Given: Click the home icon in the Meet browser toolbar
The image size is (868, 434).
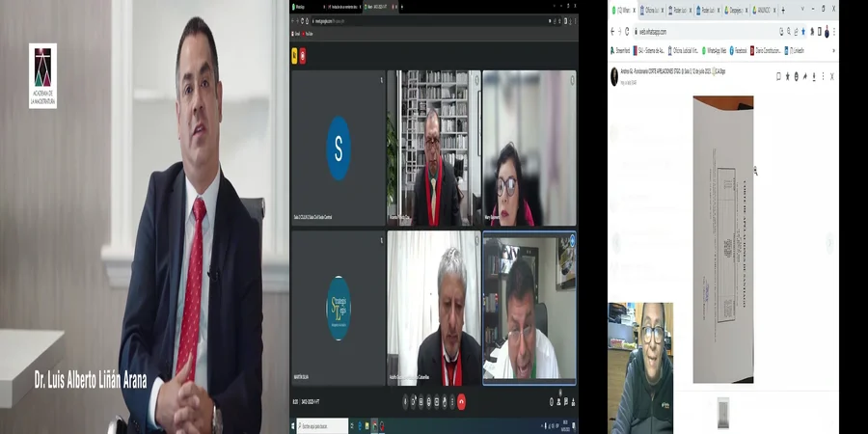Looking at the screenshot, I should (308, 21).
